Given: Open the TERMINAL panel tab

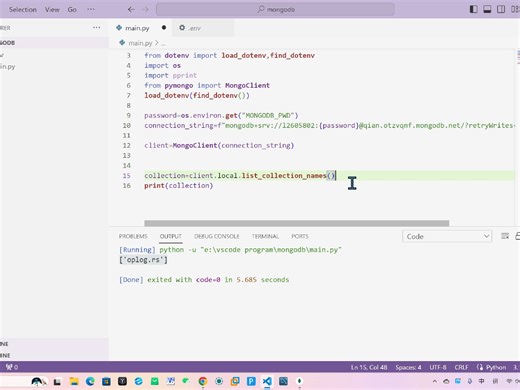Looking at the screenshot, I should [x=265, y=236].
